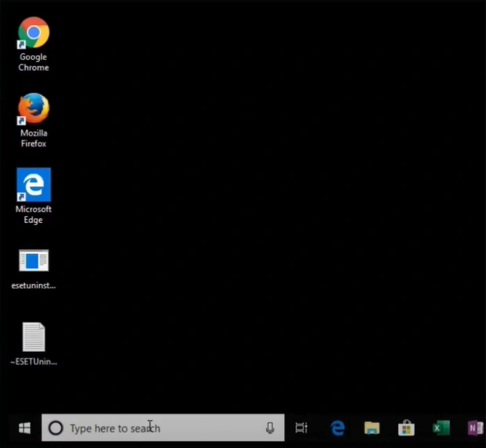The width and height of the screenshot is (486, 448).
Task: Click the 'esetuninst...' label text
Action: coord(33,285)
